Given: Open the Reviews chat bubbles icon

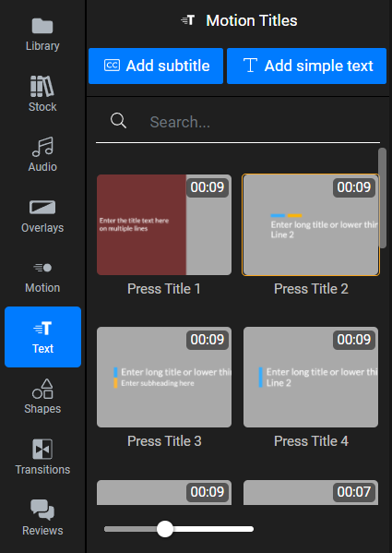Looking at the screenshot, I should point(42,510).
